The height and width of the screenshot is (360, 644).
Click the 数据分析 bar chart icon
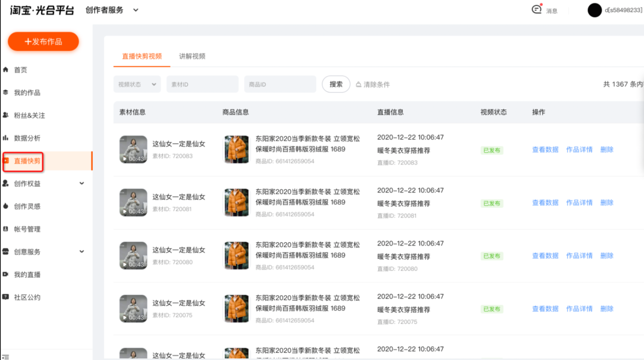[6, 138]
